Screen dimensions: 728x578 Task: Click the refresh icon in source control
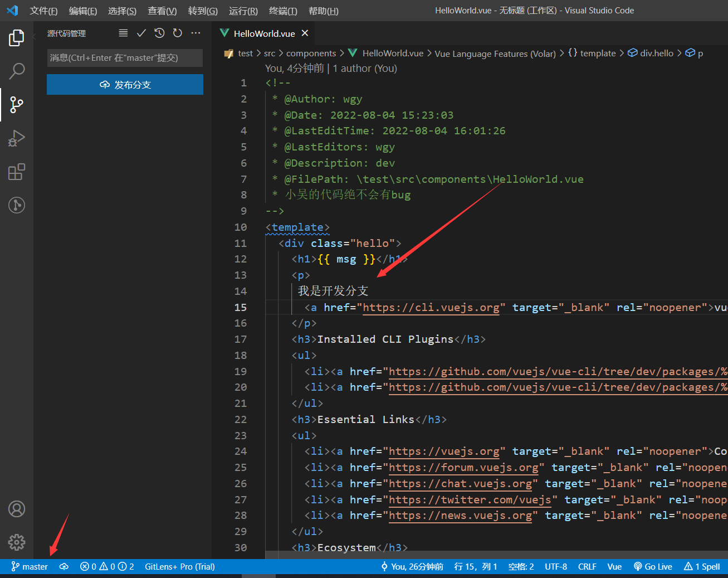tap(177, 33)
